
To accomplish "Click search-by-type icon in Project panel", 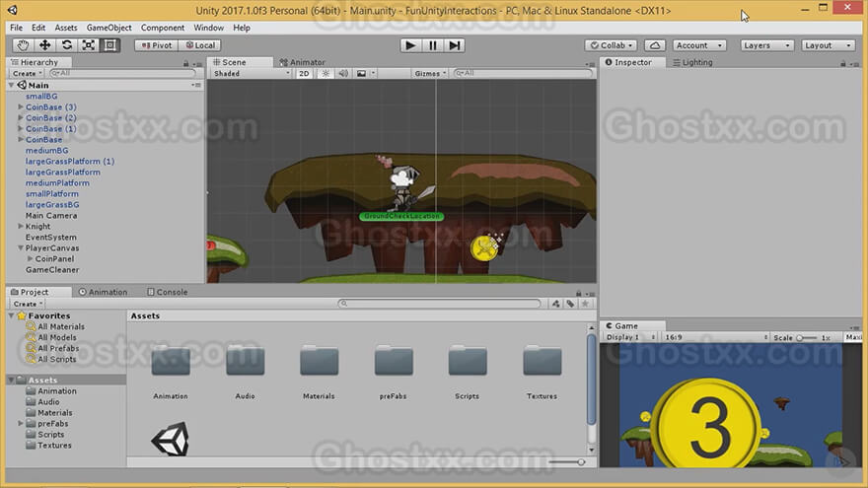I will (555, 304).
